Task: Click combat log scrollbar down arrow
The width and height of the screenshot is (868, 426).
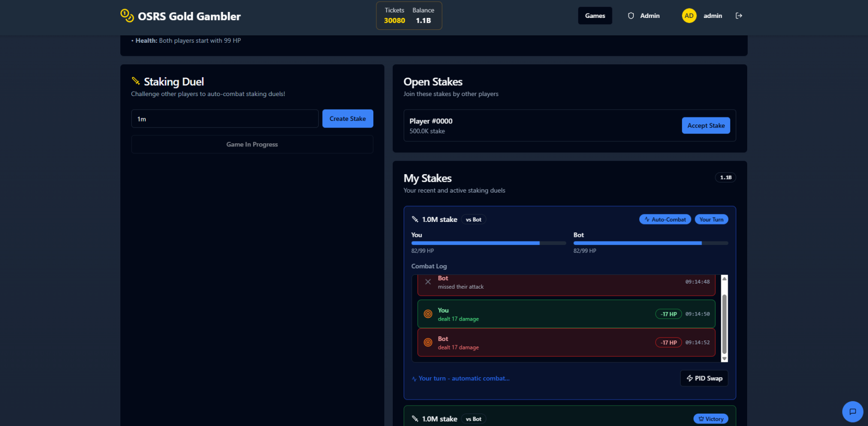Action: [x=724, y=358]
